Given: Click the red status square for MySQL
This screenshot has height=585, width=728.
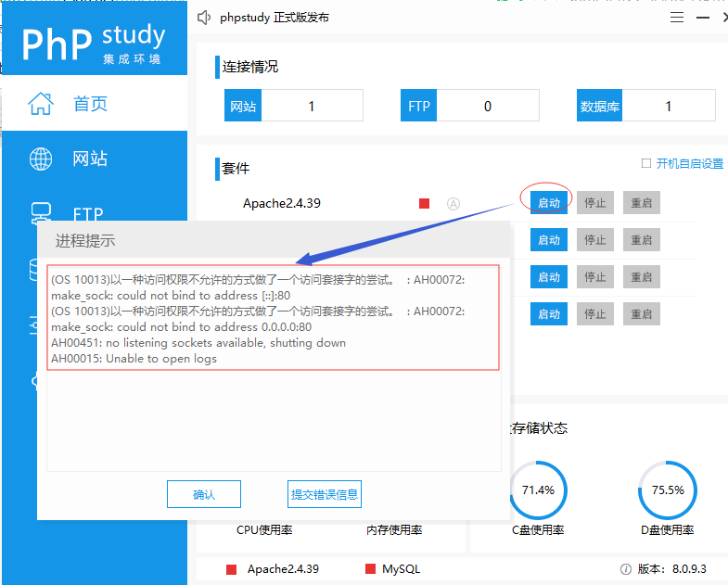Looking at the screenshot, I should coord(370,569).
